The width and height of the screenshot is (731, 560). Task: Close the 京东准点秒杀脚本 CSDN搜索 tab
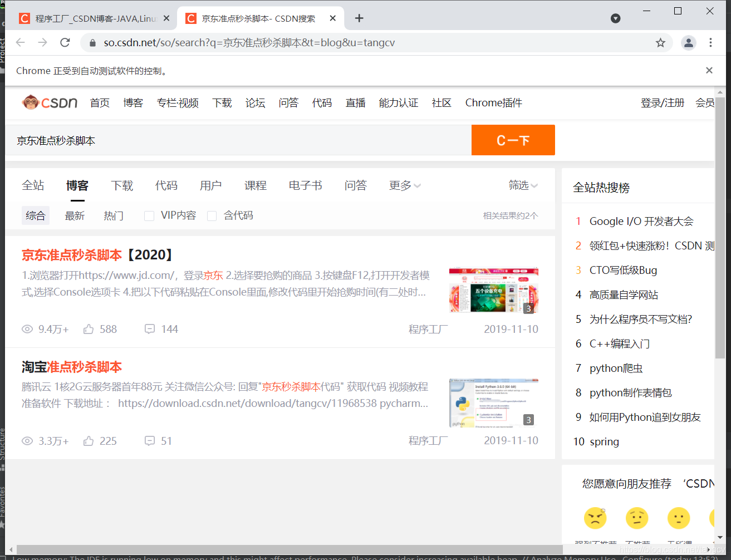point(333,18)
